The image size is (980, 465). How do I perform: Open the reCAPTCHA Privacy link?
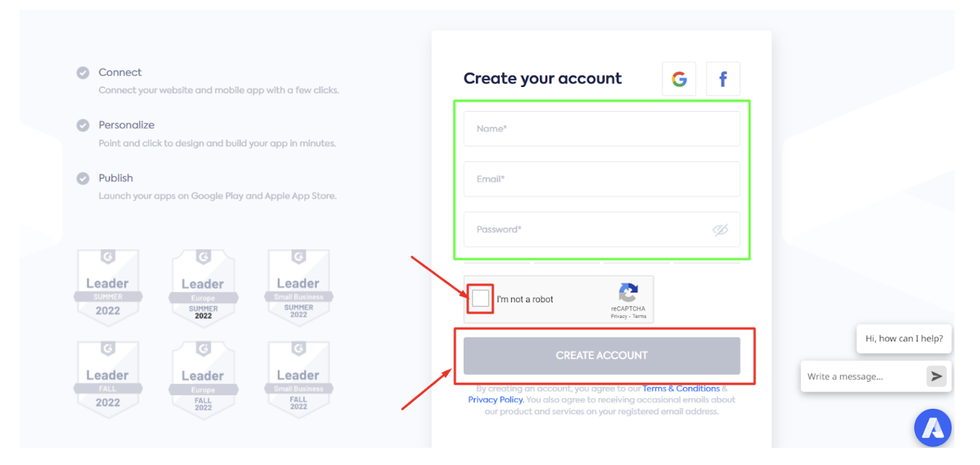618,316
